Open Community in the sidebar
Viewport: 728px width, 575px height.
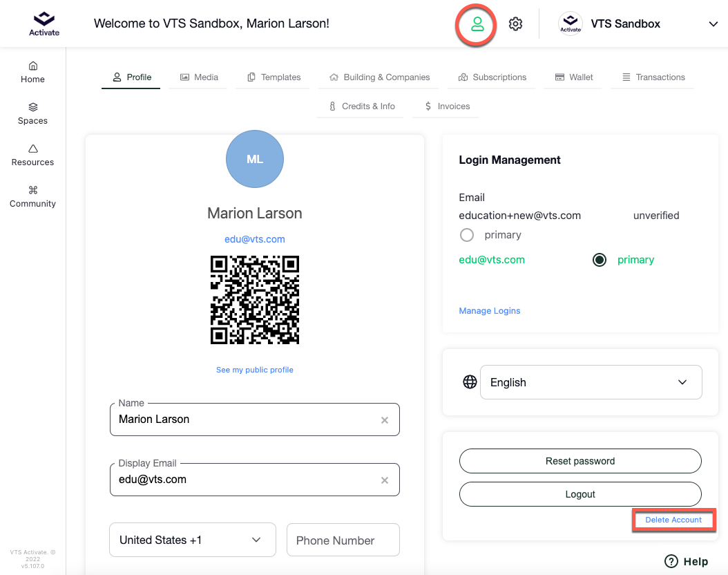click(x=32, y=197)
